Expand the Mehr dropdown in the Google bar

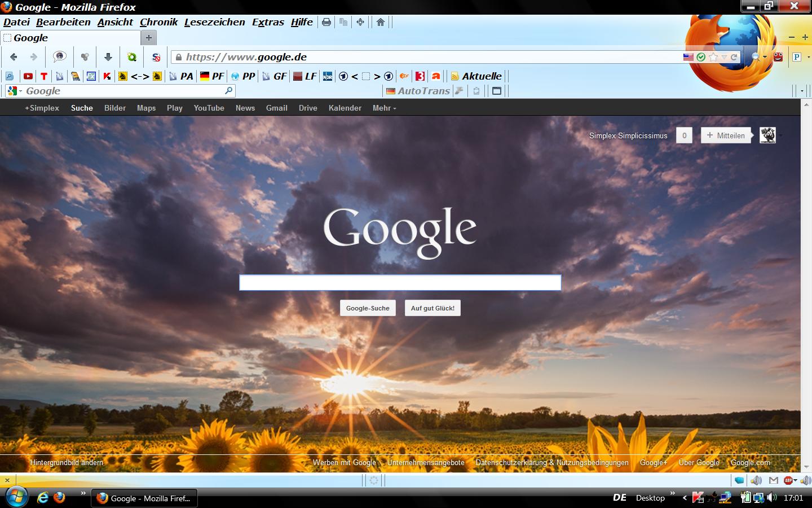click(x=384, y=108)
